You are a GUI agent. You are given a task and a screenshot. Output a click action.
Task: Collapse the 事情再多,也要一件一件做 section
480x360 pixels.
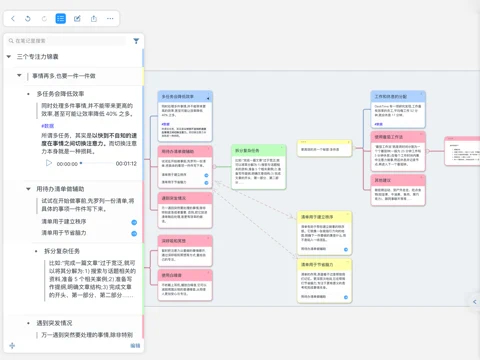pos(19,76)
